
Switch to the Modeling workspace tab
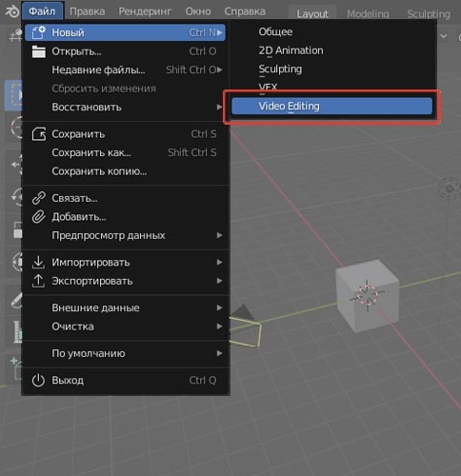(x=368, y=14)
